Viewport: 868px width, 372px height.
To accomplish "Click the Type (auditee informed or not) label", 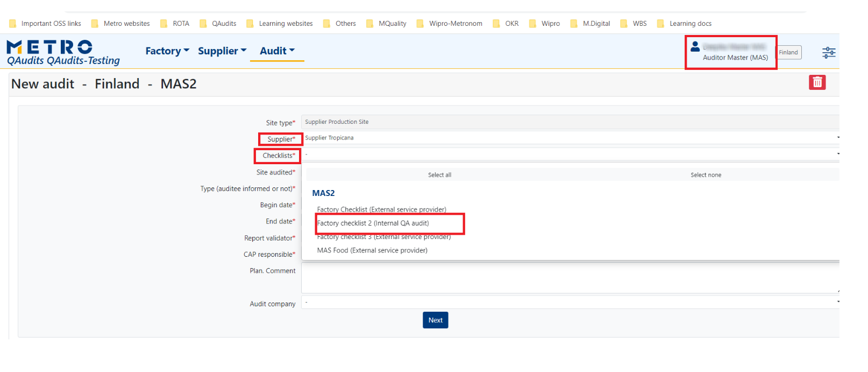I will pos(247,188).
